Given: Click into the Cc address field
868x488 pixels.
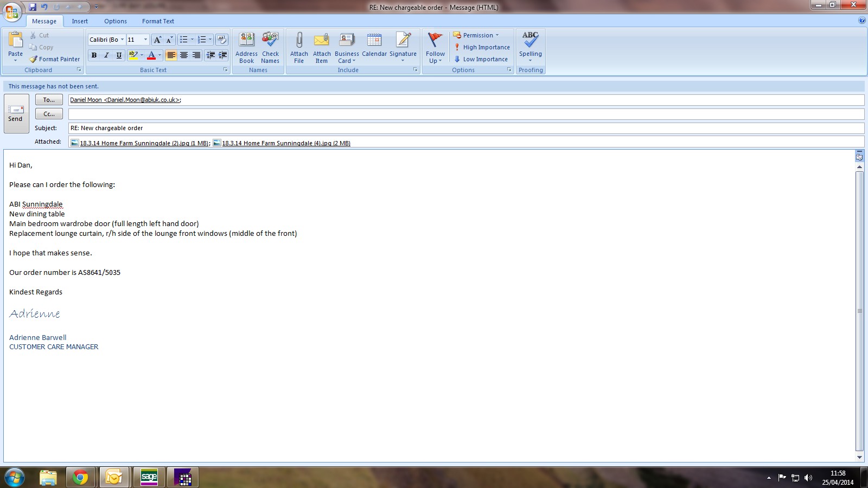Looking at the screenshot, I should (x=465, y=114).
